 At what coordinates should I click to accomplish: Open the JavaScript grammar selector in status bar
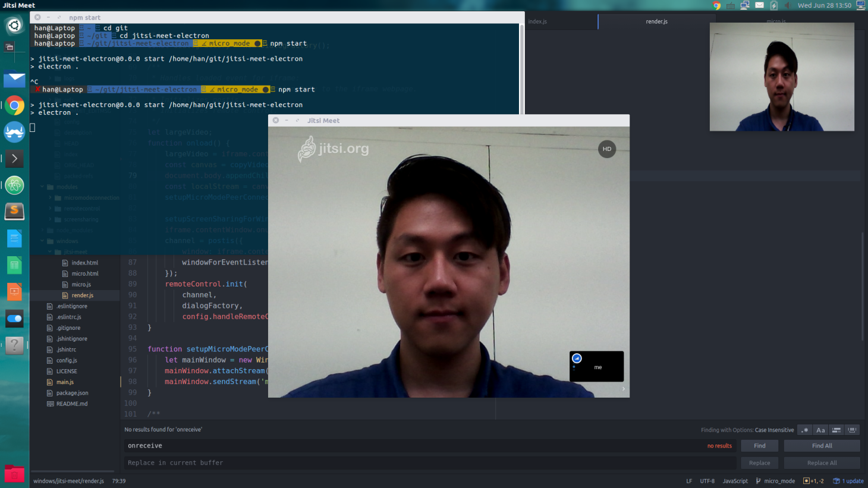coord(735,481)
